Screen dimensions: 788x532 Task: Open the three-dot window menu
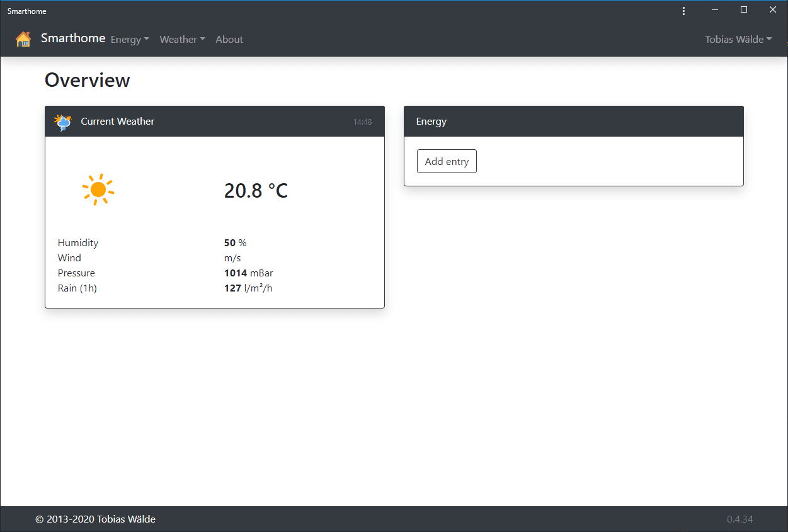tap(684, 11)
